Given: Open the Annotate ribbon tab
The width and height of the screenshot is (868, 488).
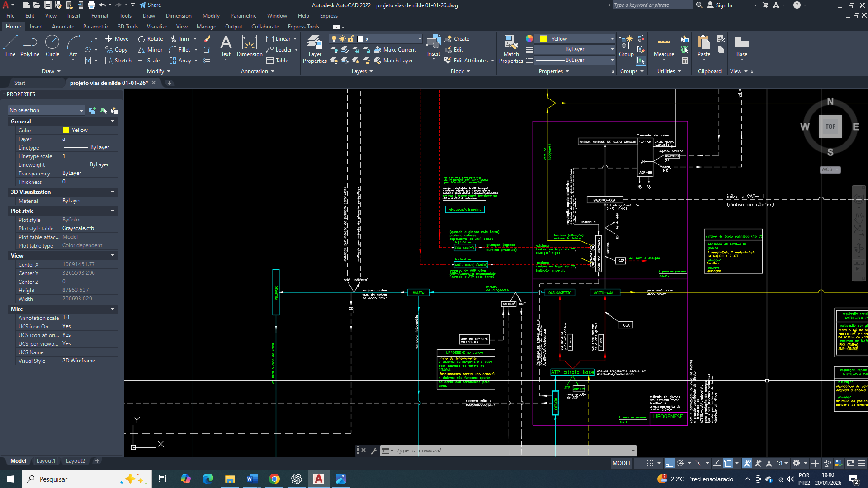Looking at the screenshot, I should click(63, 27).
